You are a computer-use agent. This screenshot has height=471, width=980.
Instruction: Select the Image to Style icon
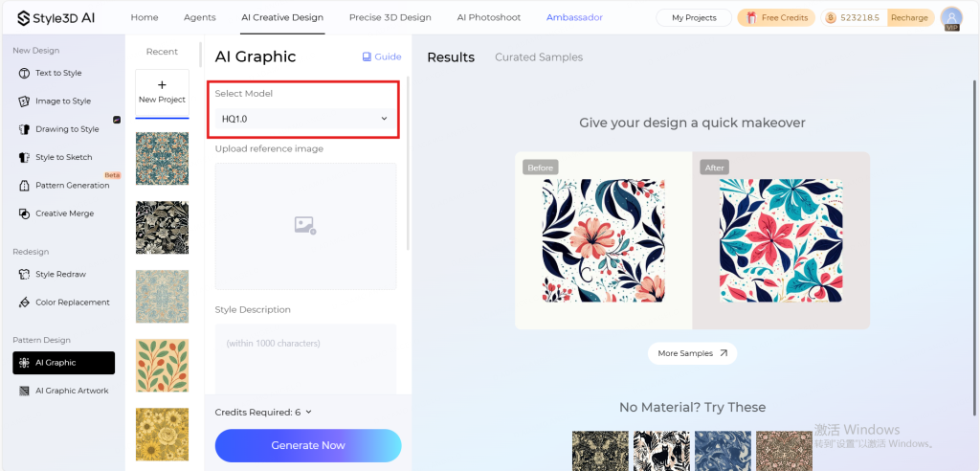[24, 101]
